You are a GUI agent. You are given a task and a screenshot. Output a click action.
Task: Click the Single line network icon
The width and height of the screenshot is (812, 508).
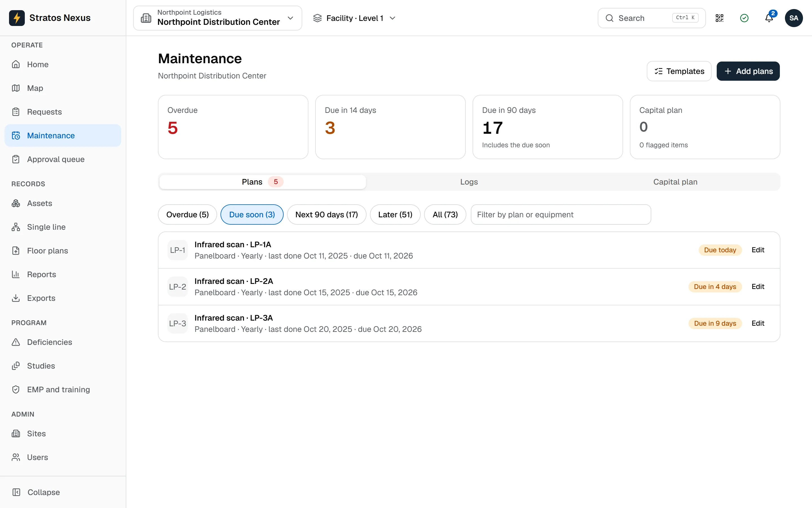pos(16,227)
